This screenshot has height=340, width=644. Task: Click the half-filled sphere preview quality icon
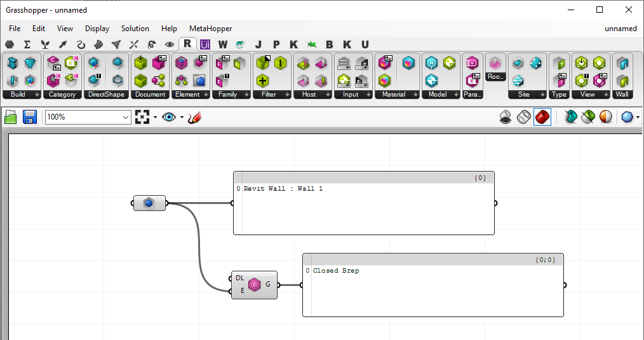tap(606, 117)
